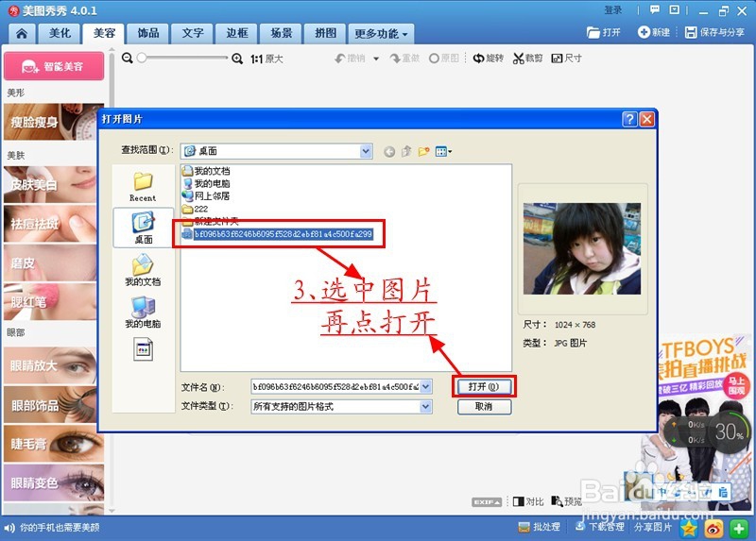This screenshot has width=756, height=541.
Task: Click the 原图 original image icon
Action: tap(434, 59)
